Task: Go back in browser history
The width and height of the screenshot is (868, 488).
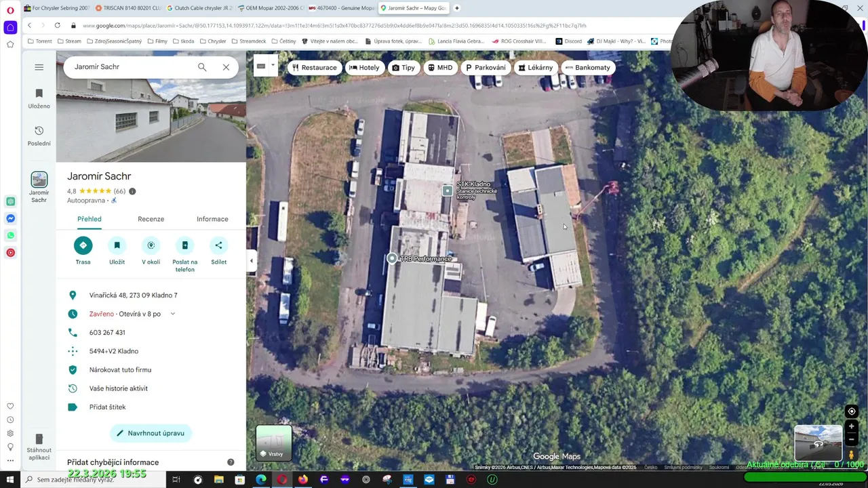Action: coord(29,26)
